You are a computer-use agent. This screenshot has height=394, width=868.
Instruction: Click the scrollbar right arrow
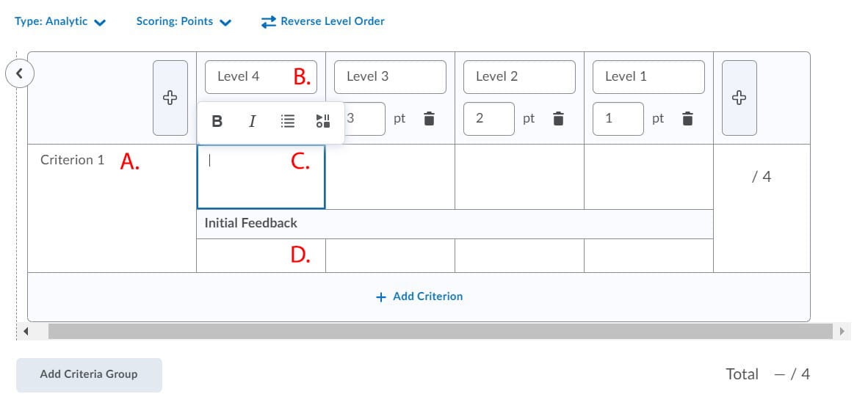(842, 332)
